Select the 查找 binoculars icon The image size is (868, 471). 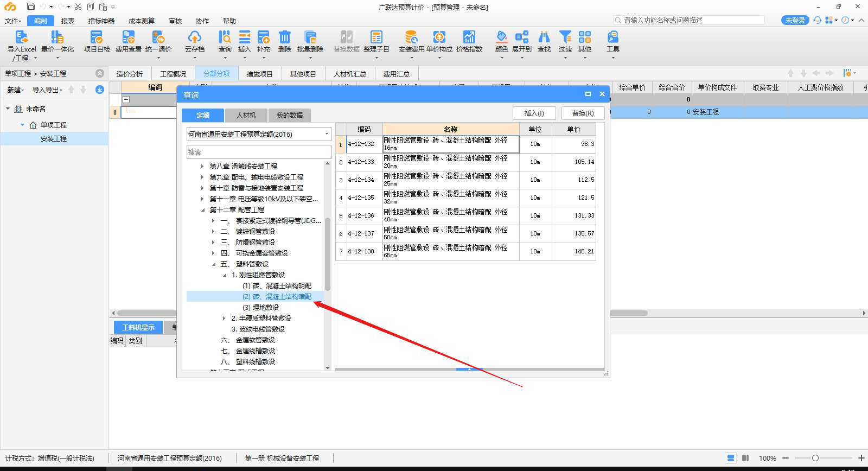click(x=544, y=42)
